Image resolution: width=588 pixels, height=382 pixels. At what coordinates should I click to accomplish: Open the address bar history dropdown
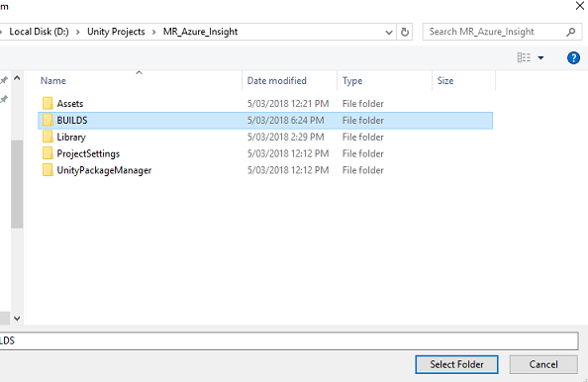(389, 33)
